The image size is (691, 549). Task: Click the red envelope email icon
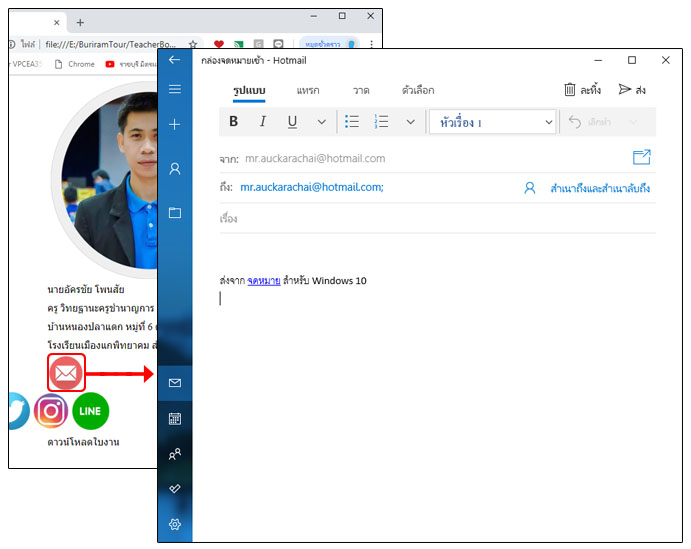click(x=66, y=373)
